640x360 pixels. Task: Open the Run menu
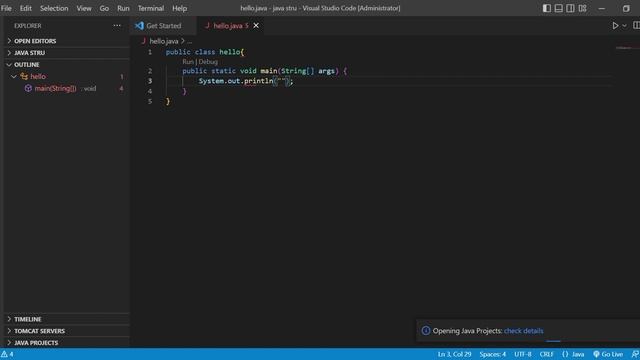pyautogui.click(x=123, y=8)
